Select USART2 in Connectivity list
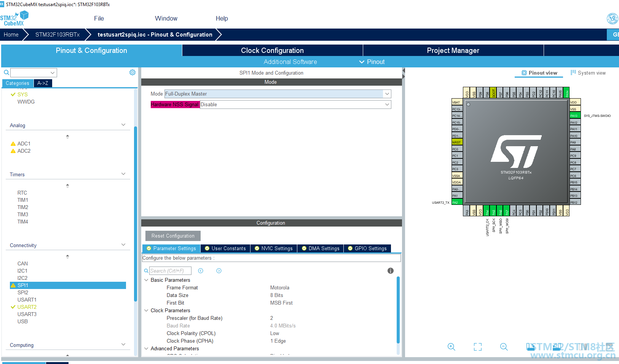 [27, 307]
